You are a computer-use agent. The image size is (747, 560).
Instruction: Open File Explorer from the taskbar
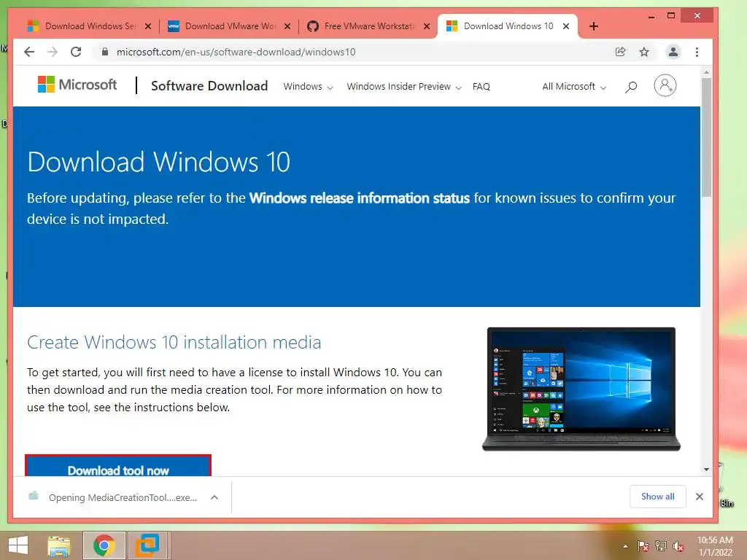pyautogui.click(x=59, y=545)
